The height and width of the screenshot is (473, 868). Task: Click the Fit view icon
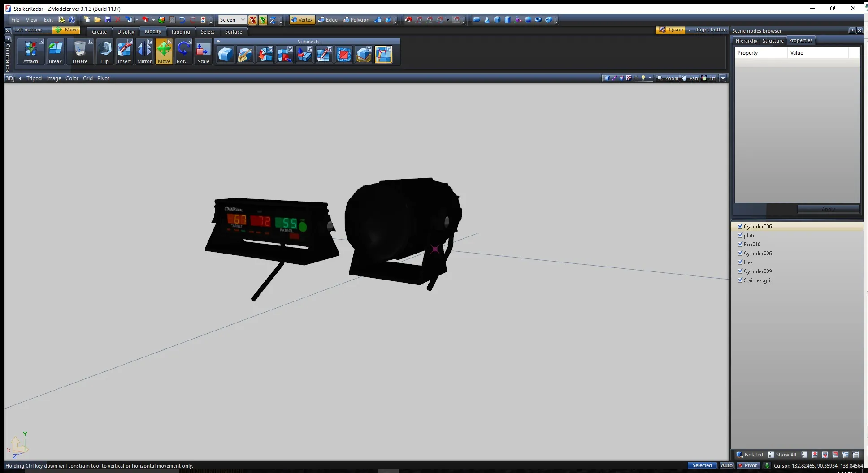(709, 78)
